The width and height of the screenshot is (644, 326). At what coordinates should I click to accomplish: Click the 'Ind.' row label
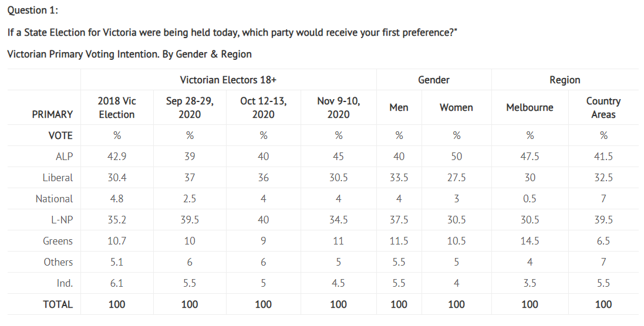click(65, 283)
